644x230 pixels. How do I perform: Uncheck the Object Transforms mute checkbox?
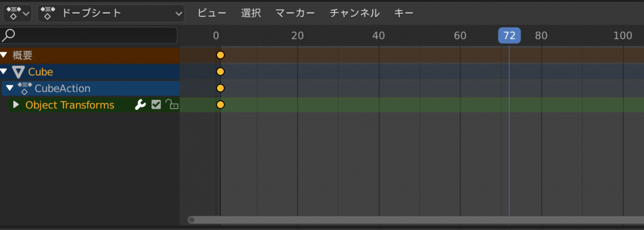click(x=156, y=105)
